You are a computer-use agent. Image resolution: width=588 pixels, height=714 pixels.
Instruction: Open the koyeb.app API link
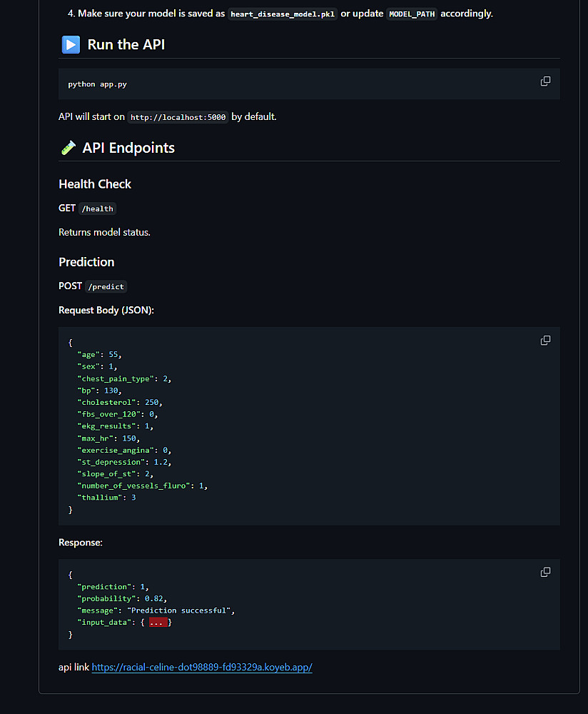202,668
